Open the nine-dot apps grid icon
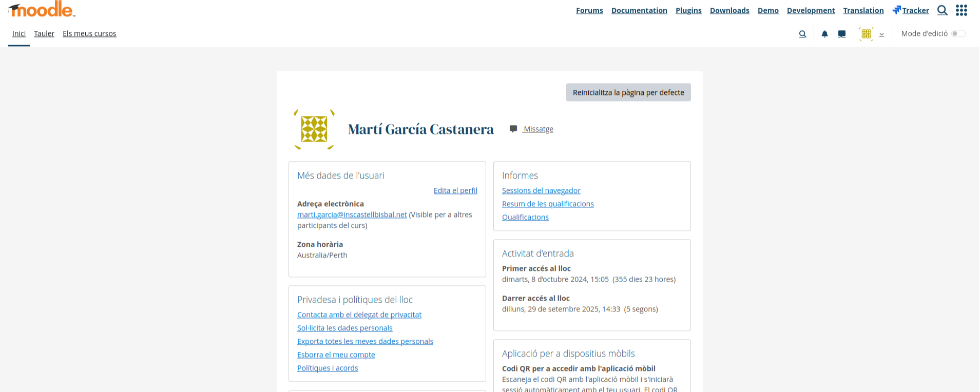Image resolution: width=980 pixels, height=392 pixels. coord(962,10)
